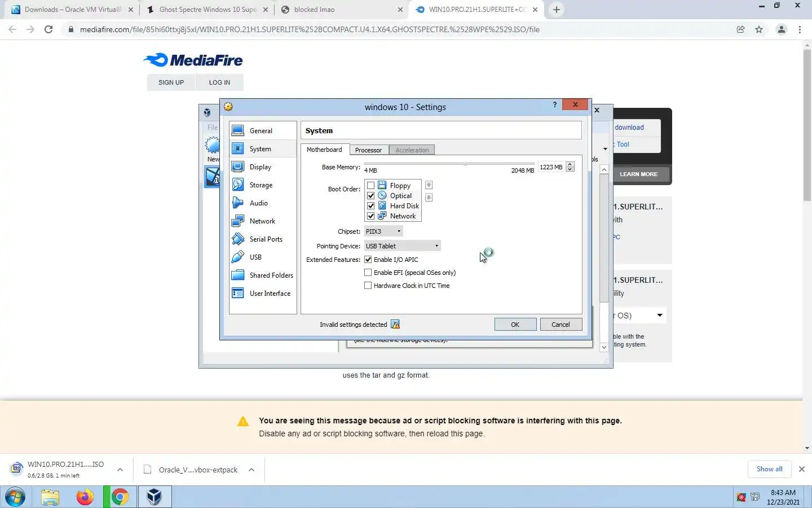Enable Floppy in boot order
Viewport: 812px width, 508px height.
pos(370,185)
